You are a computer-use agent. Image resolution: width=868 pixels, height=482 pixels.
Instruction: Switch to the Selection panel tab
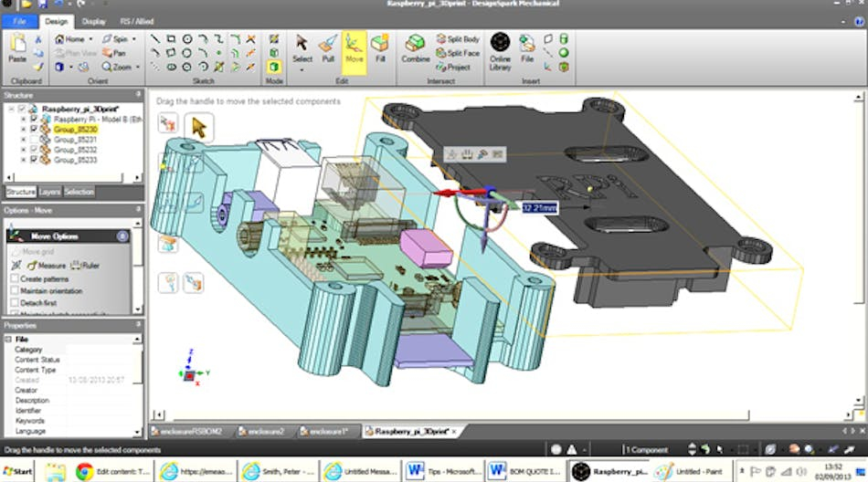point(79,192)
